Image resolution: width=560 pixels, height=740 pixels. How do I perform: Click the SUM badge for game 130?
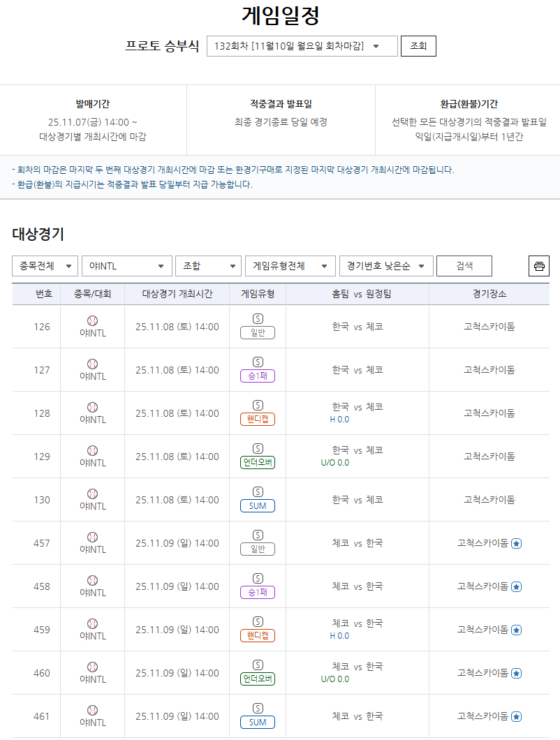point(257,506)
